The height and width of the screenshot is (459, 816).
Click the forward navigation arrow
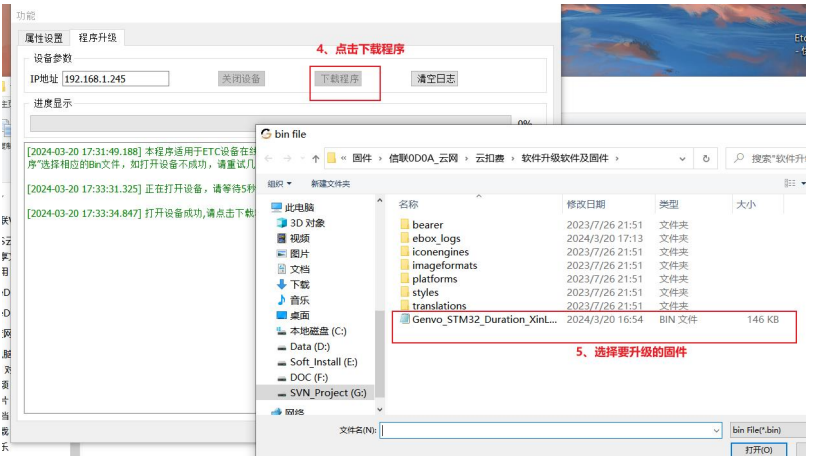(x=287, y=158)
